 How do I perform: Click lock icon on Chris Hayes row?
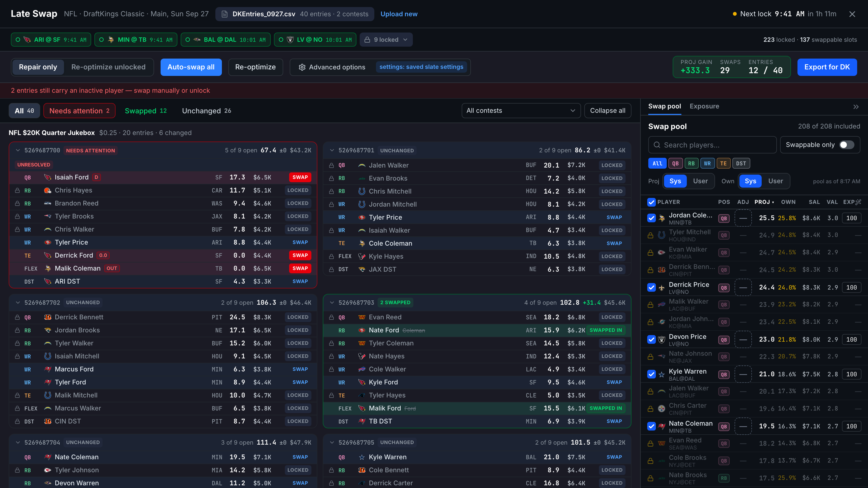pyautogui.click(x=17, y=191)
